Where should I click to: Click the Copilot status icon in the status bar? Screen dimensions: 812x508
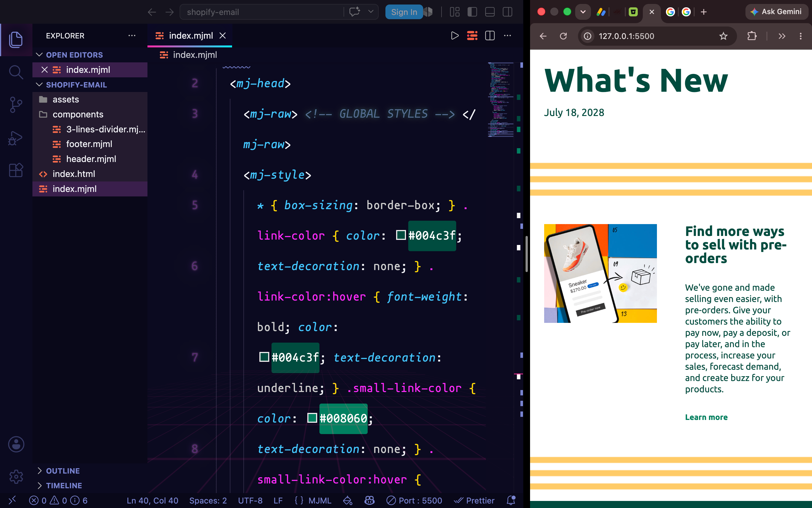tap(369, 500)
